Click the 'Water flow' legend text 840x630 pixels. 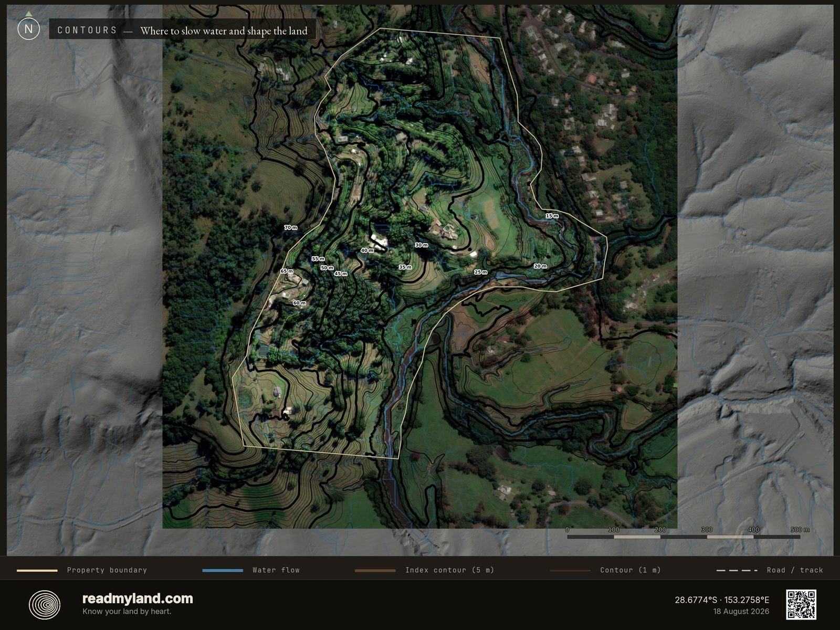tap(276, 570)
